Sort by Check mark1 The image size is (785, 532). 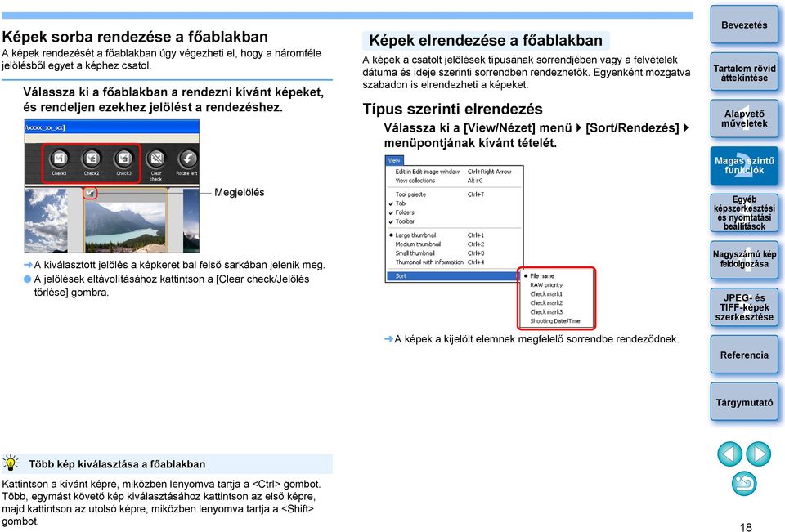click(556, 293)
